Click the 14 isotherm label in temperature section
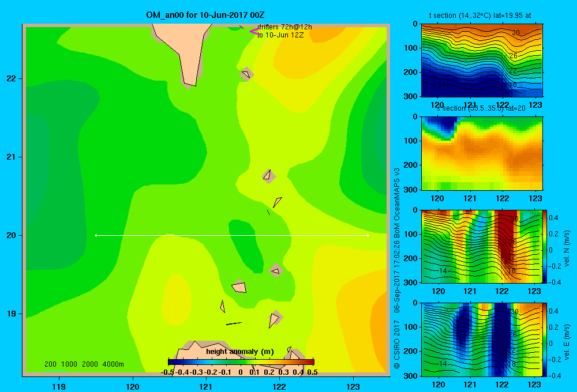577x392 pixels. (441, 85)
